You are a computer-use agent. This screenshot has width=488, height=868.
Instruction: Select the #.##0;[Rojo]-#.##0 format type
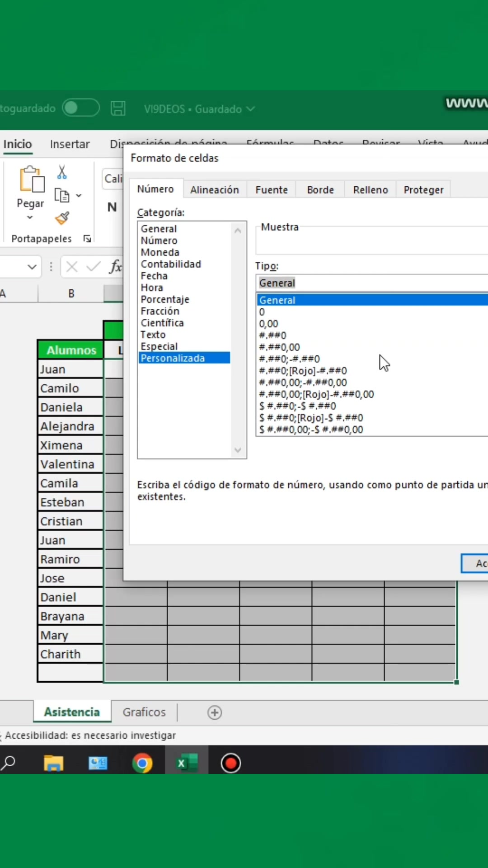click(x=303, y=371)
